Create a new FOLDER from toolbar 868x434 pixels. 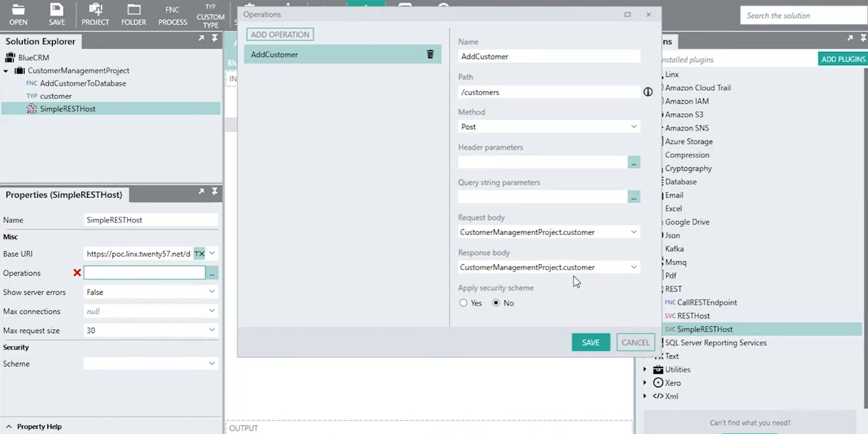[134, 15]
